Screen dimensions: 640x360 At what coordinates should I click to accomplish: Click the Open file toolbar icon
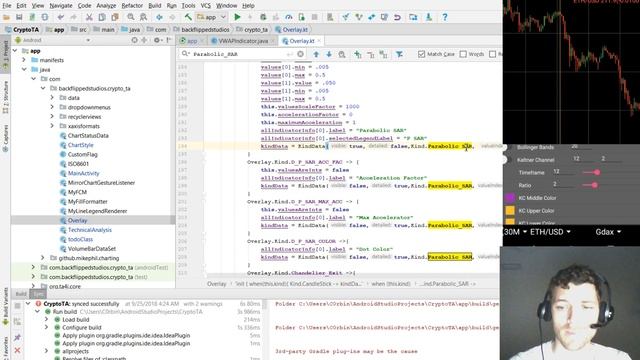pyautogui.click(x=6, y=17)
